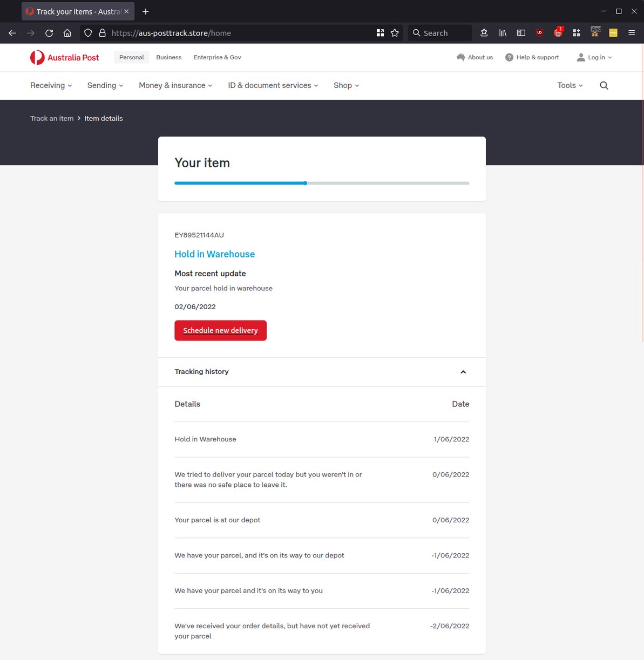This screenshot has width=644, height=660.
Task: Click the uBlock Origin extension icon
Action: 539,33
